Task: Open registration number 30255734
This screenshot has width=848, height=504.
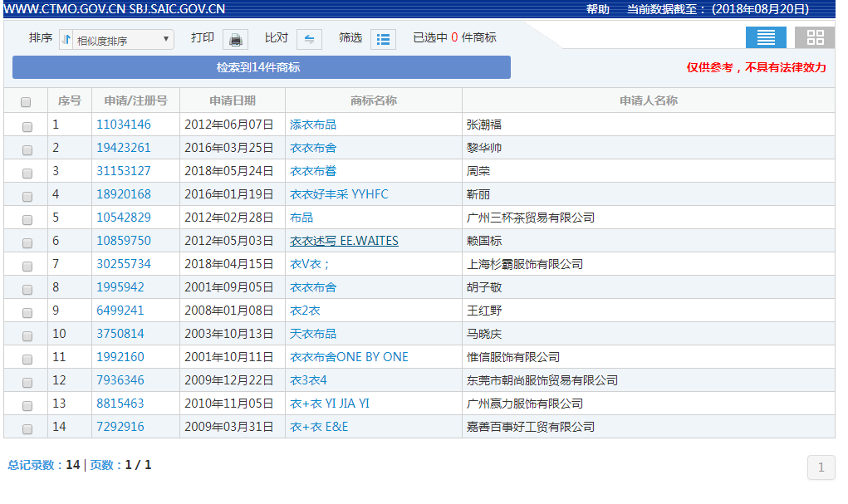Action: click(x=123, y=264)
